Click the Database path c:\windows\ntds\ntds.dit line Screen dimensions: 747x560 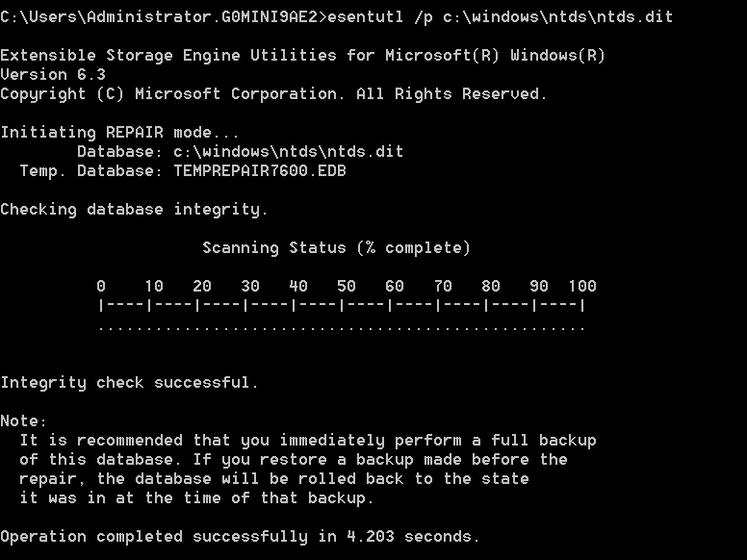click(288, 152)
